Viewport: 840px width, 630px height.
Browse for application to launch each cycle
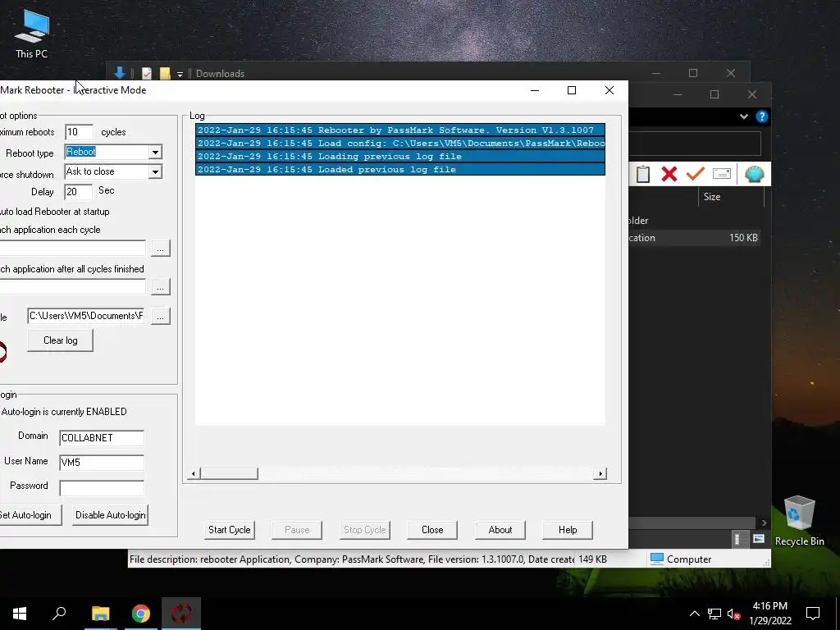(161, 248)
